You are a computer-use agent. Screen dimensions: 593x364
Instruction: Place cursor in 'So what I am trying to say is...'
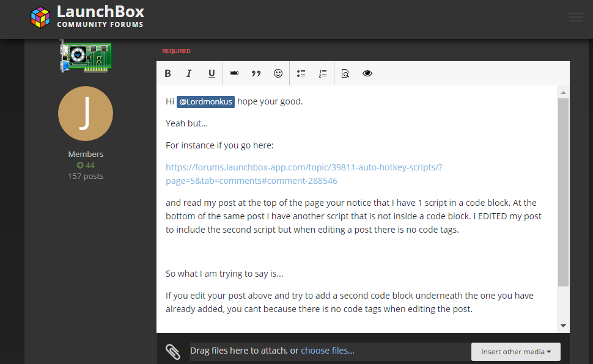pos(224,274)
